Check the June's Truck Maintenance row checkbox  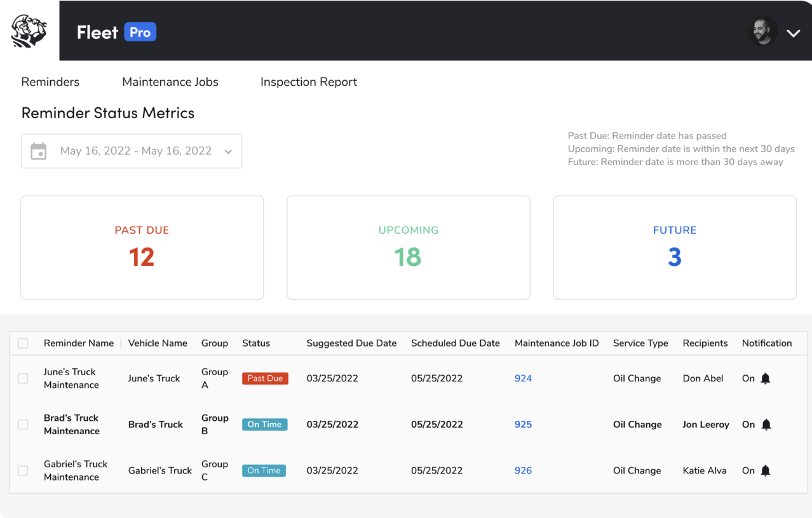[x=23, y=378]
